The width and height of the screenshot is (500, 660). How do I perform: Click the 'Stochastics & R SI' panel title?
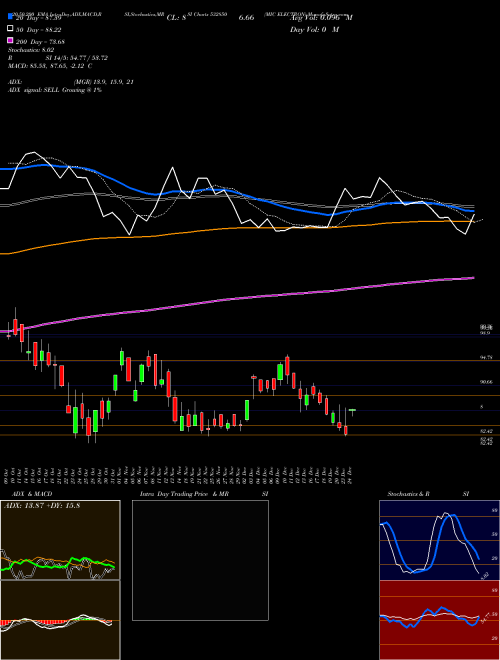428,494
